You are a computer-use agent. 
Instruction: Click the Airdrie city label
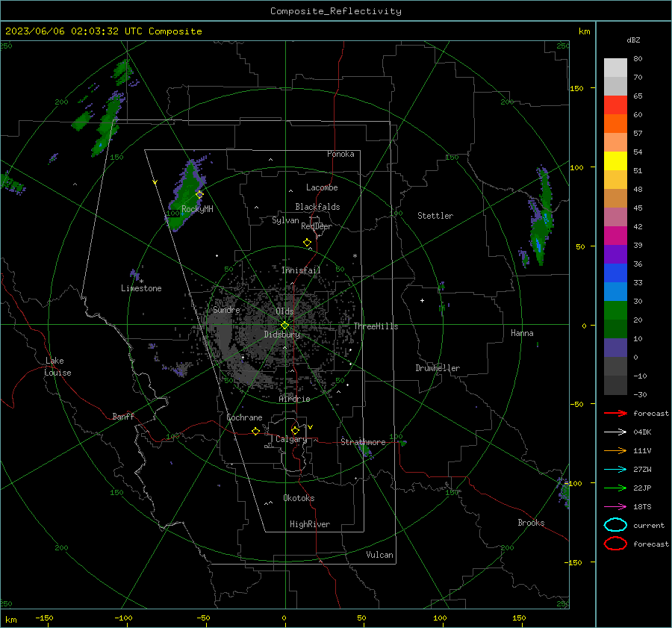(x=294, y=399)
